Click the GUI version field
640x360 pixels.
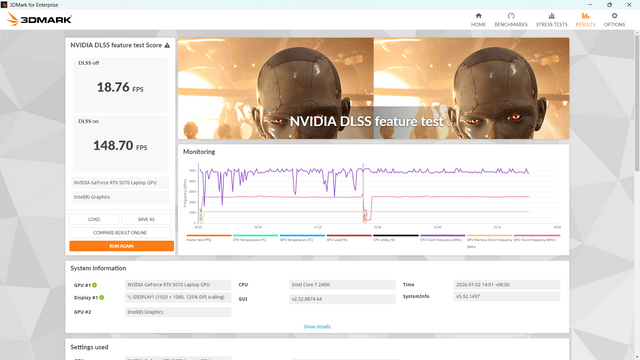click(342, 299)
